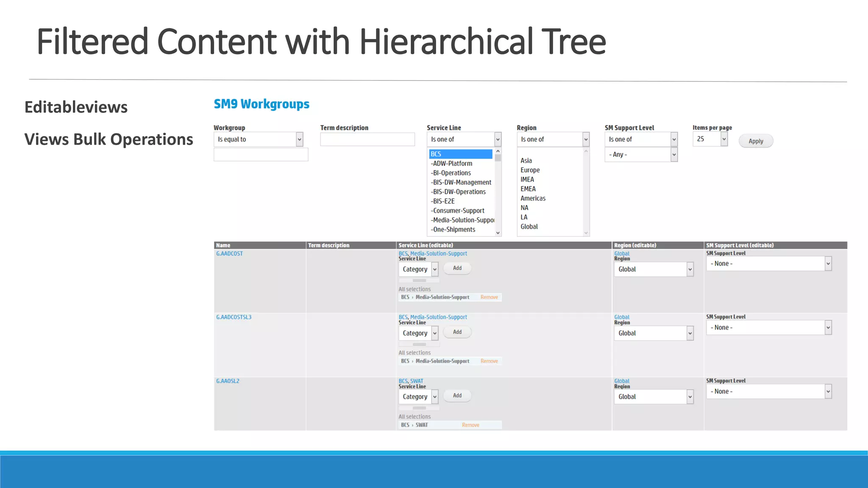Select -BIS-E2E in Service Line list
This screenshot has height=488, width=868.
442,201
